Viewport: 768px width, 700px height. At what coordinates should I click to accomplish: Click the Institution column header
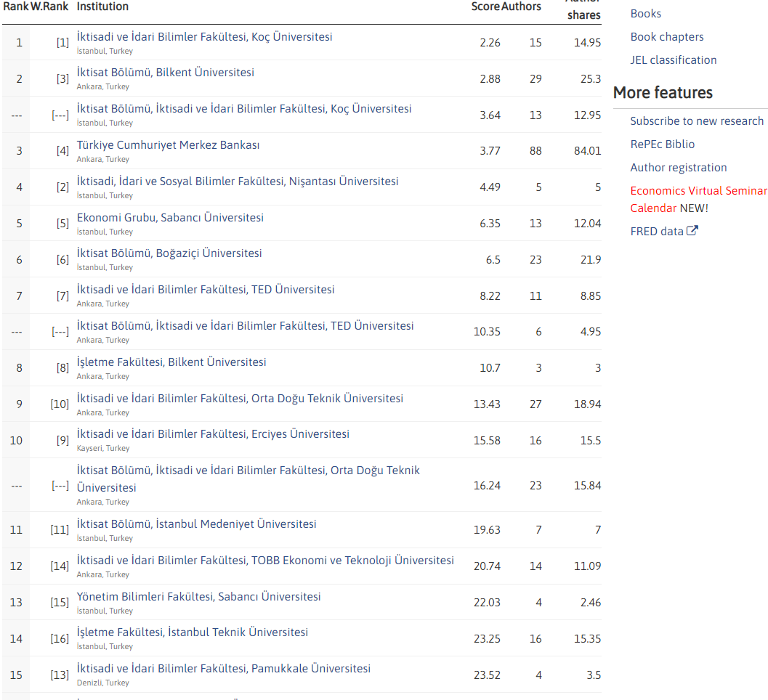(x=102, y=7)
